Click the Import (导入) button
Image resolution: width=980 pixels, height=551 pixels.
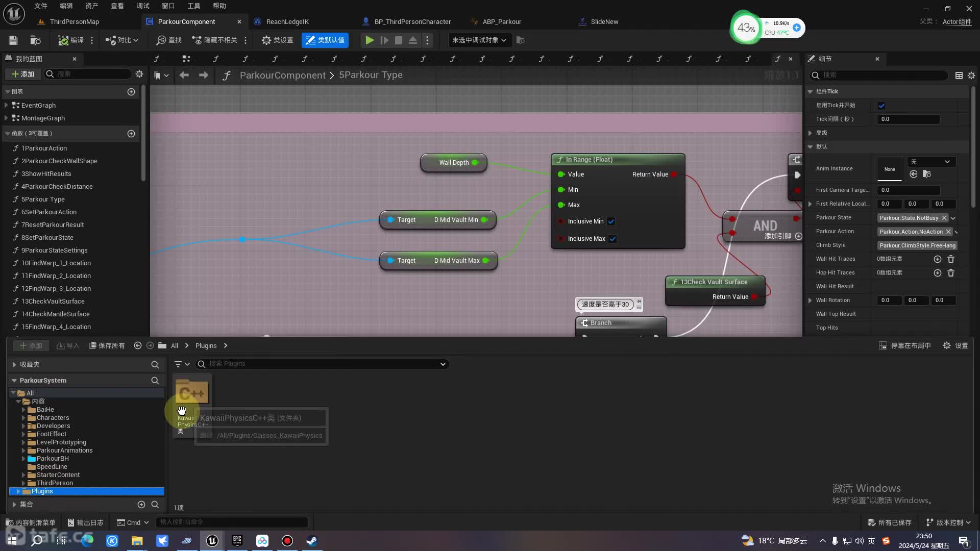(x=68, y=345)
